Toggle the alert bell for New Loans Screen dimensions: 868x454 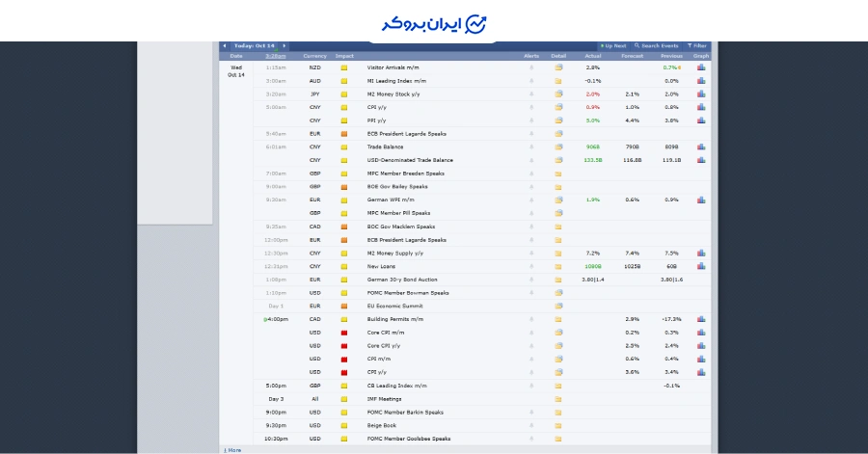point(531,267)
